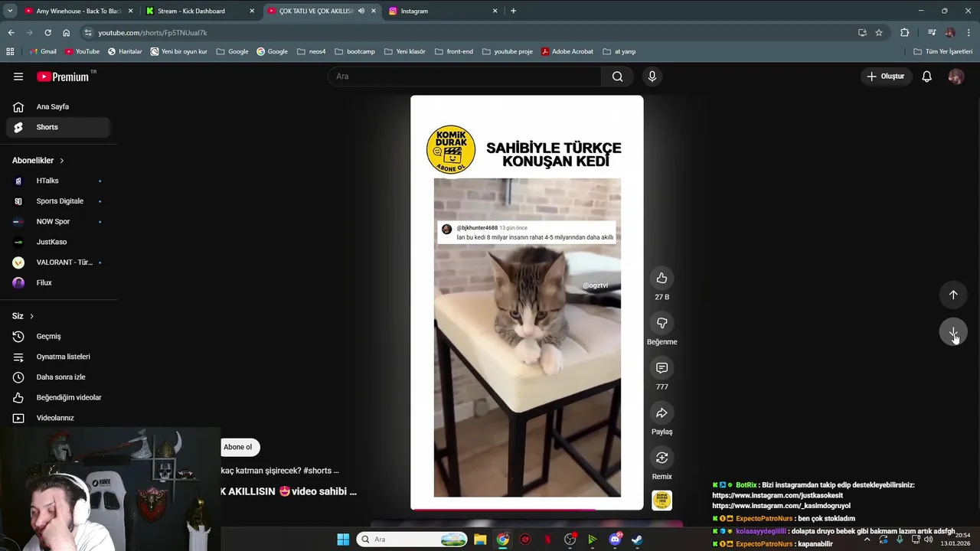Open YouTube notifications bell
This screenshot has width=980, height=551.
(x=926, y=77)
